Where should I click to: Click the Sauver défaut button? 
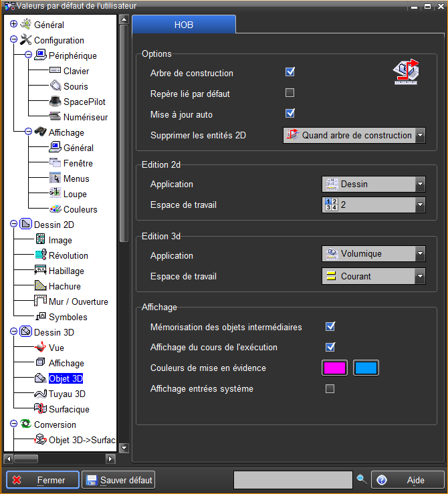(118, 480)
